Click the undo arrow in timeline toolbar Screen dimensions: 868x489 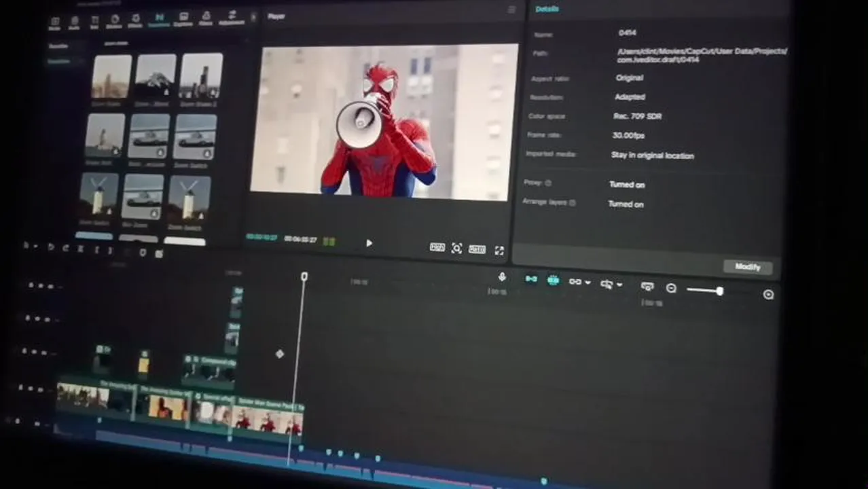tap(51, 247)
